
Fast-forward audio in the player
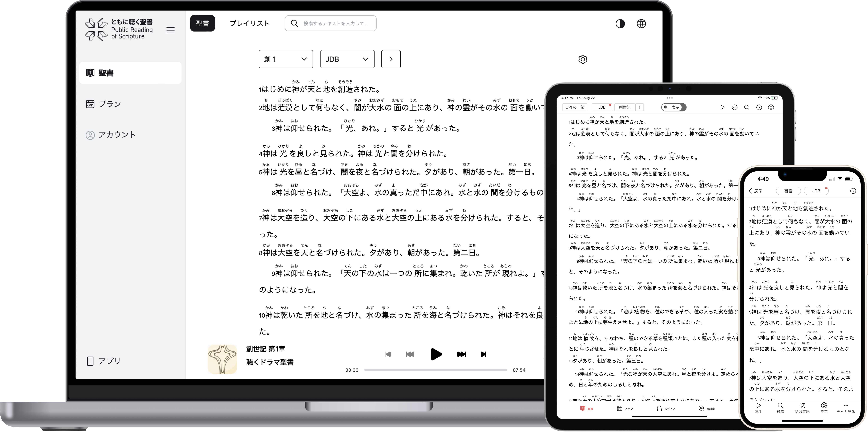tap(461, 354)
